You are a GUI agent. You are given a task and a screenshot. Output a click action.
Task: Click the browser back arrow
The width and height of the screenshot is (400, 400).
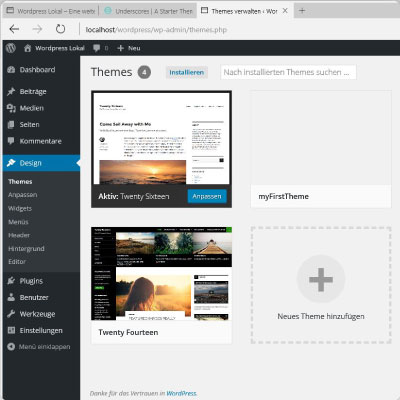click(x=14, y=29)
